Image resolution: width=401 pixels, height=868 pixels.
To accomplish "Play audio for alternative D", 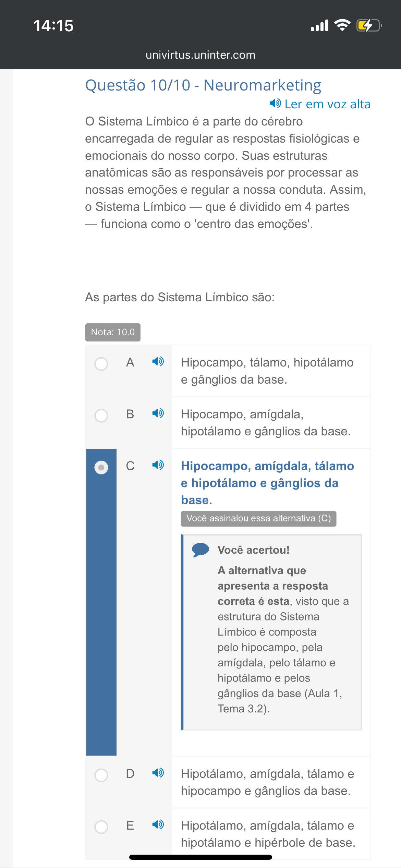I will 158,773.
